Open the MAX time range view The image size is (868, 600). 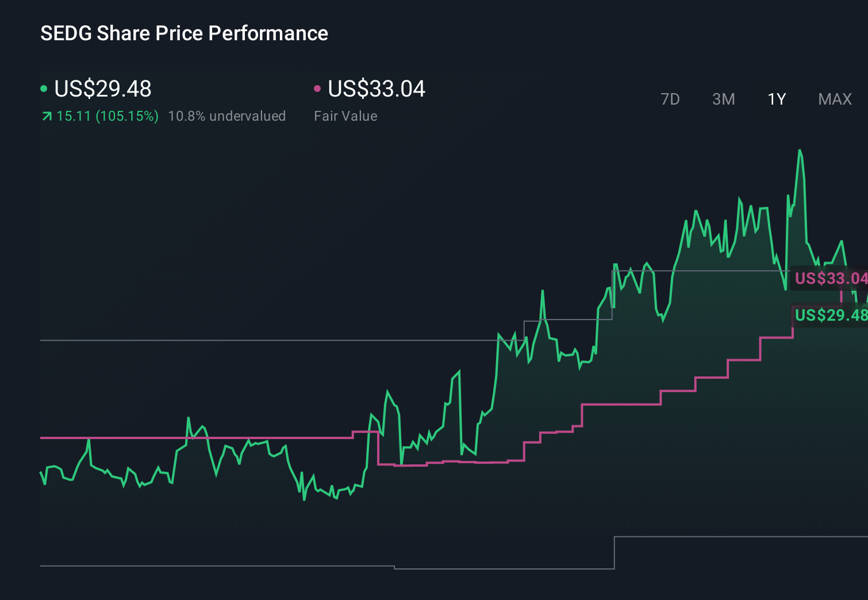[834, 99]
